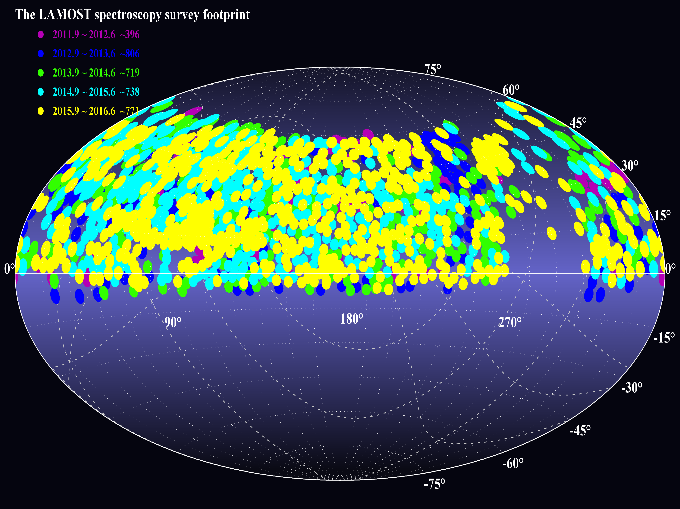The height and width of the screenshot is (509, 680).
Task: Click the green legend text '2013.9 ~ 2014.6 ~719'
Action: (96, 73)
